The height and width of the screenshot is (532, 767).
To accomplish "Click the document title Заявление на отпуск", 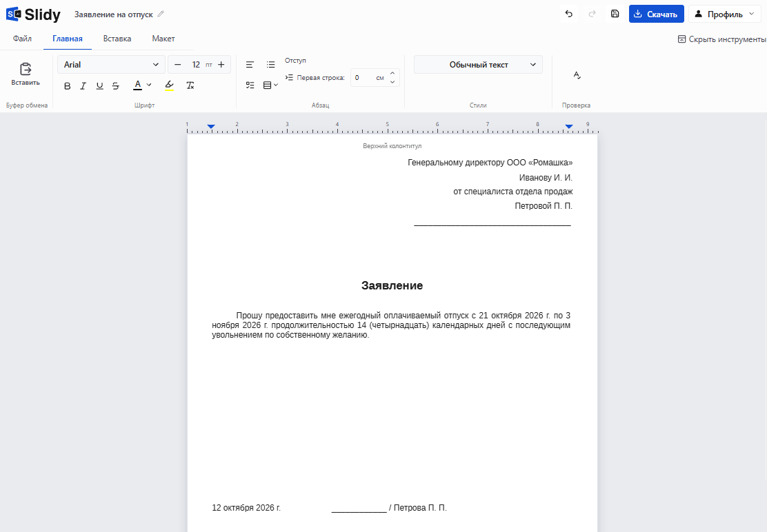I will coord(114,14).
